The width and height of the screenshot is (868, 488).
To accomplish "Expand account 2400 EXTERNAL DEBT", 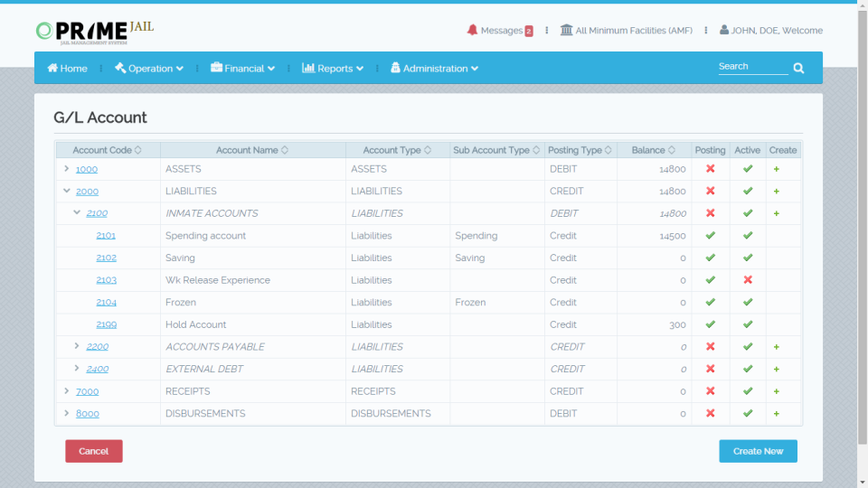I will pos(77,368).
